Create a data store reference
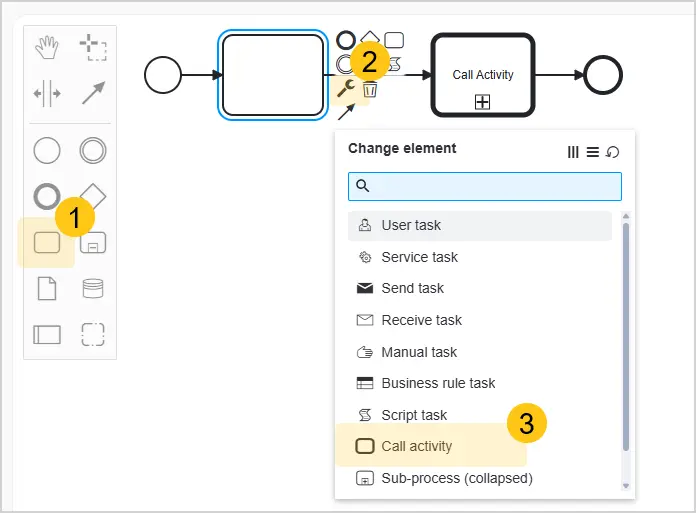The width and height of the screenshot is (696, 513). [93, 288]
